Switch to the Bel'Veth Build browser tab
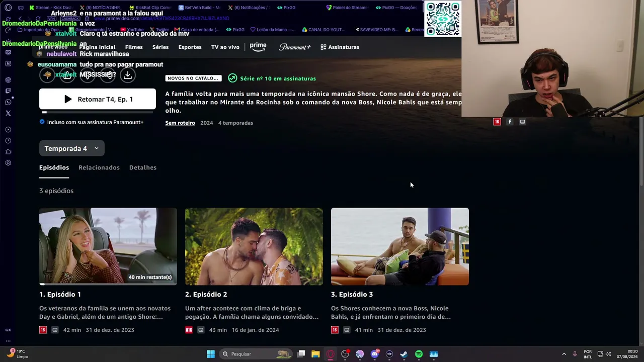The height and width of the screenshot is (362, 644). [199, 8]
